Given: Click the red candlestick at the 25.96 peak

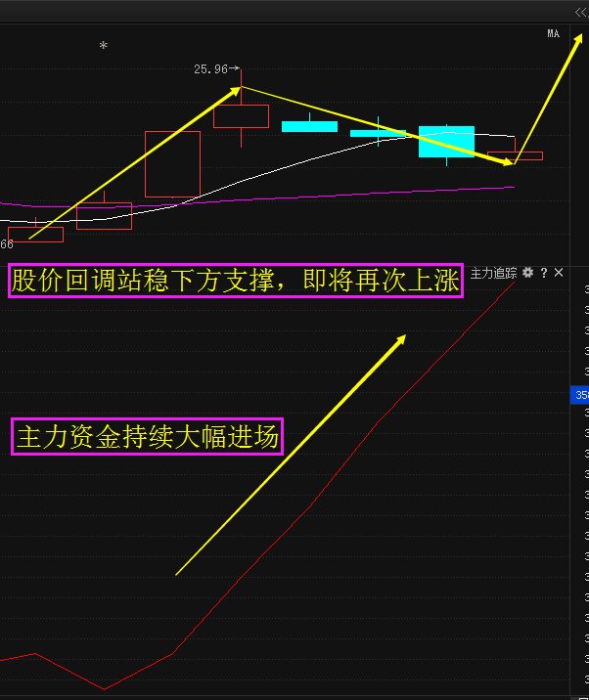Looking at the screenshot, I should [x=242, y=116].
